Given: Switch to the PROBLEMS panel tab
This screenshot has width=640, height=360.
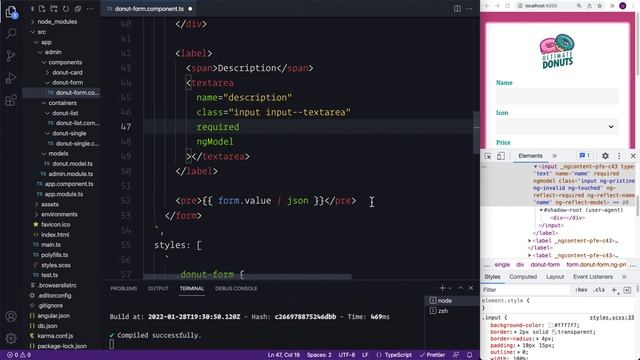Looking at the screenshot, I should [x=124, y=288].
